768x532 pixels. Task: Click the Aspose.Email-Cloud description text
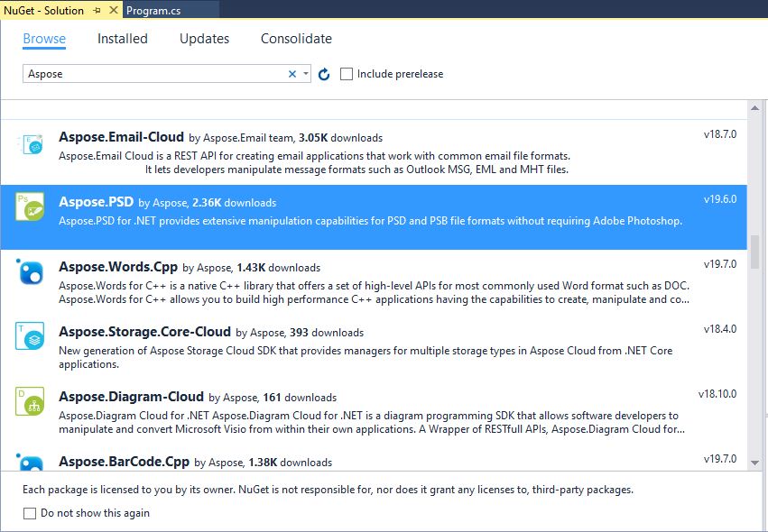coord(314,163)
